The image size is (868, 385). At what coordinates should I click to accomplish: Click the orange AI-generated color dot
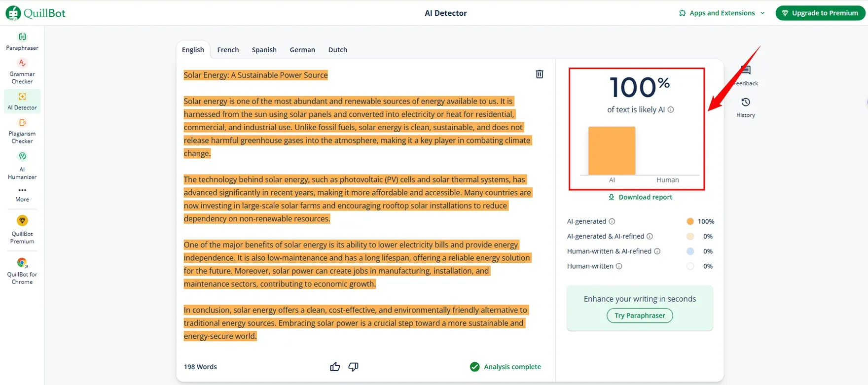(x=690, y=221)
